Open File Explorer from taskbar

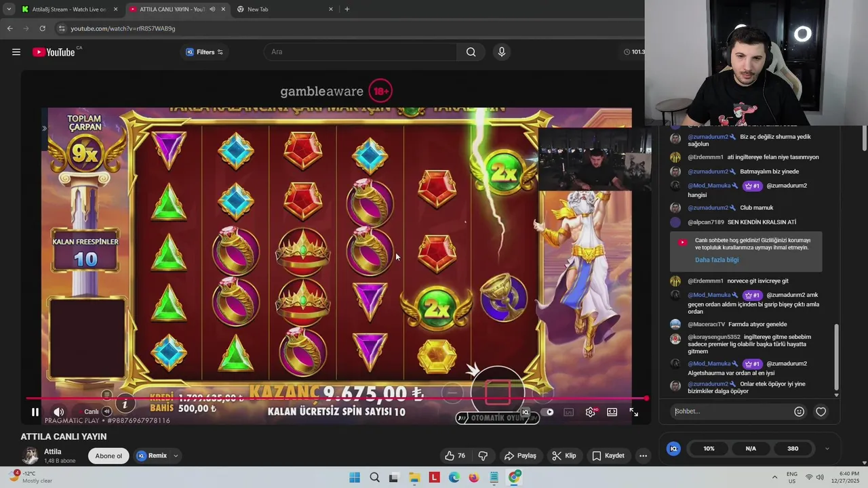coord(414,478)
